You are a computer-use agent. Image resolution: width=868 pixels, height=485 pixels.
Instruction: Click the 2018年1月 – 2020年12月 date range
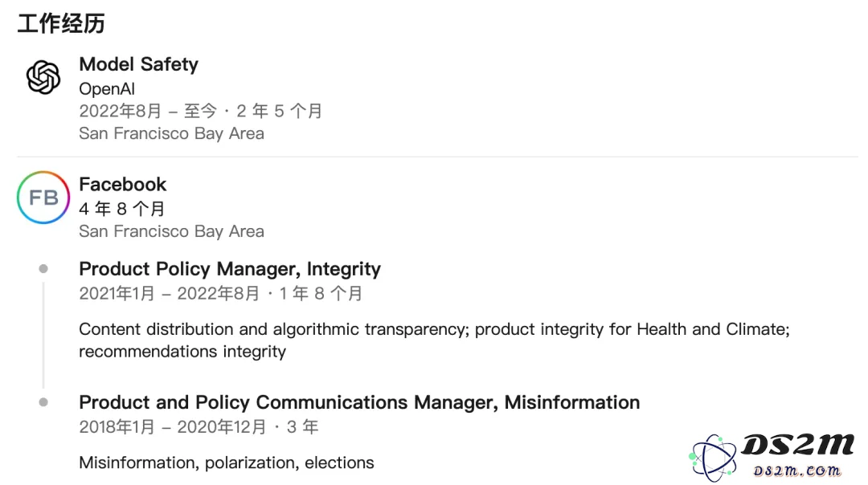[x=172, y=427]
